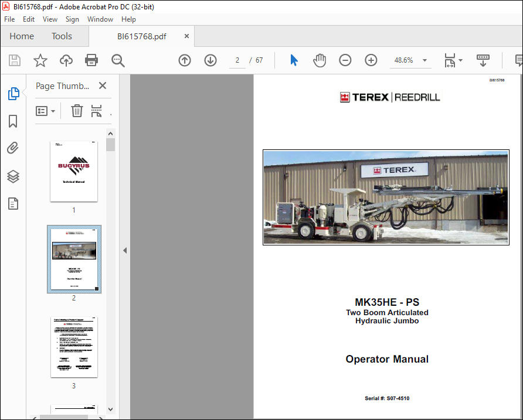This screenshot has height=420, width=523.
Task: Click the 48.6% zoom value field
Action: point(403,60)
